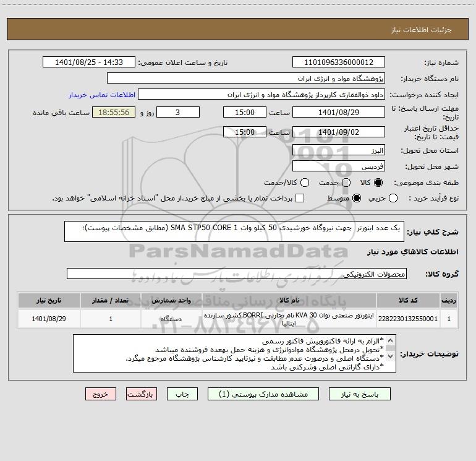The image size is (476, 461).
Task: Click the remaining days field showing 3
Action: point(178,112)
